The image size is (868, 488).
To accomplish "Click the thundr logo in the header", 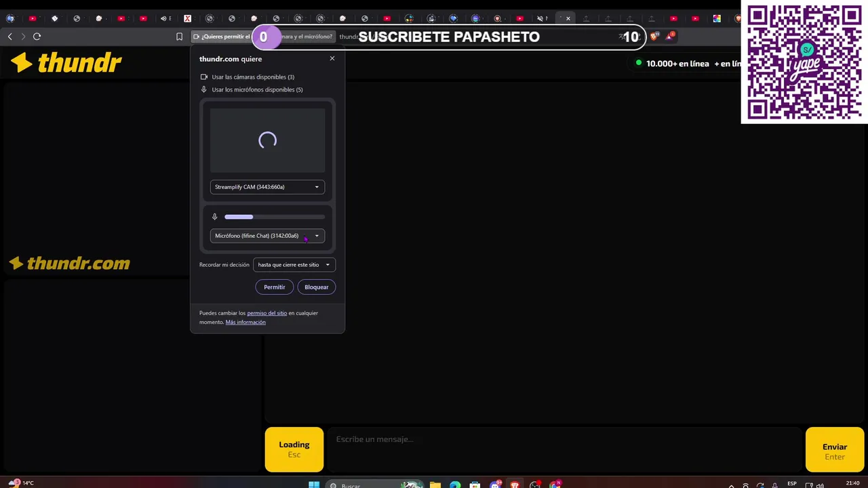I will (x=66, y=63).
